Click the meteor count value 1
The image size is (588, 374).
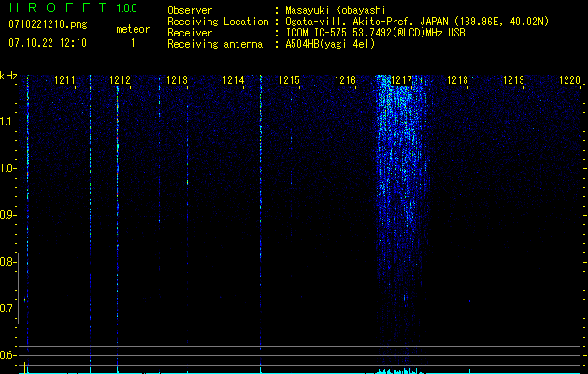pyautogui.click(x=133, y=43)
